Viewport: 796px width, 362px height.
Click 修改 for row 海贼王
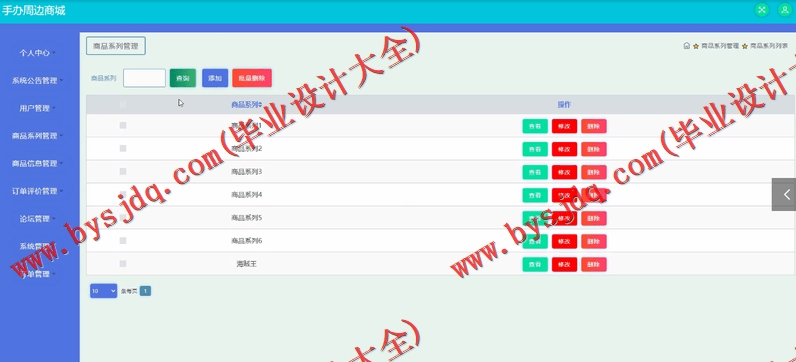pos(565,265)
